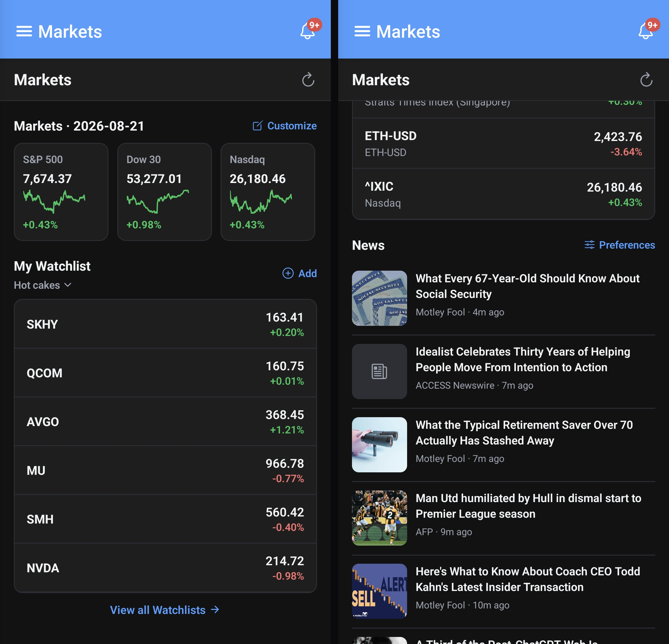Open Idealist article placeholder newspaper icon
The height and width of the screenshot is (644, 669).
coord(379,372)
